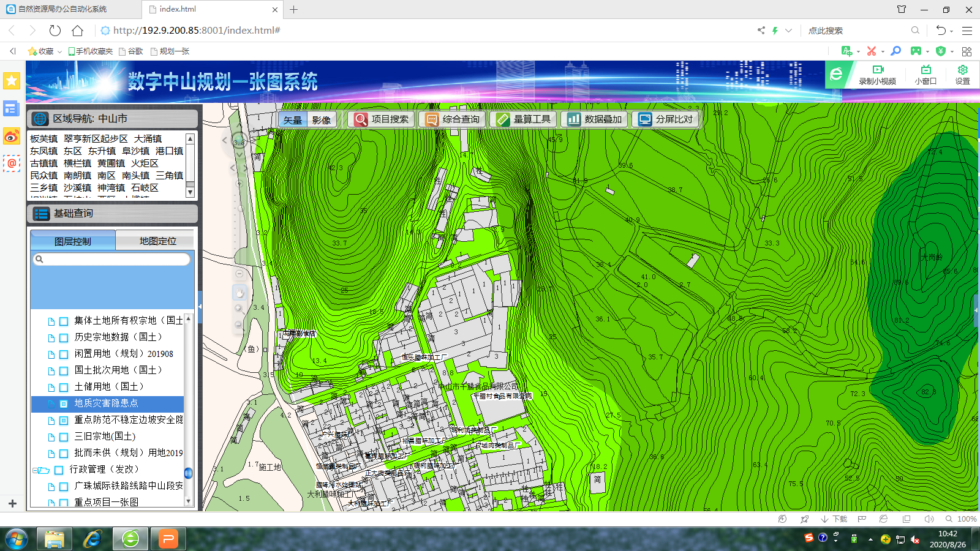Viewport: 980px width, 551px height.
Task: Uncheck the 地质灾害隐患点 layer checkbox
Action: click(x=64, y=404)
